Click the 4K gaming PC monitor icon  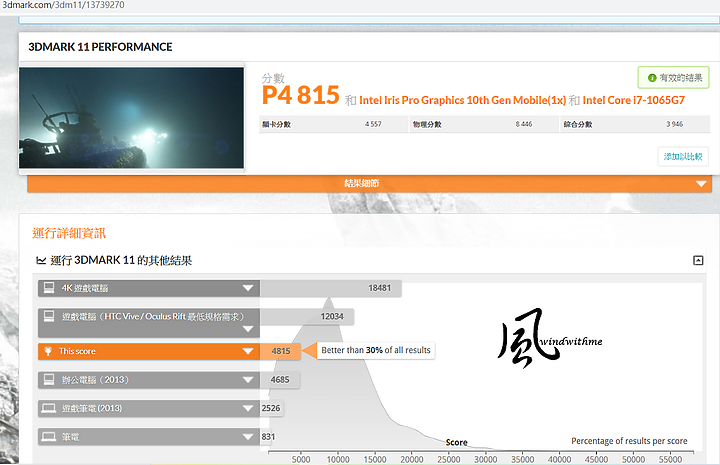click(49, 288)
